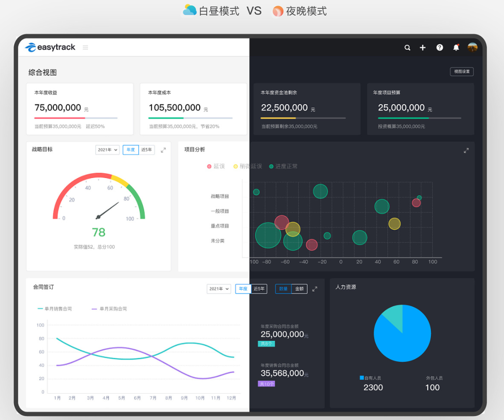The width and height of the screenshot is (504, 420).
Task: Click 未分类 axis label
Action: [x=218, y=241]
